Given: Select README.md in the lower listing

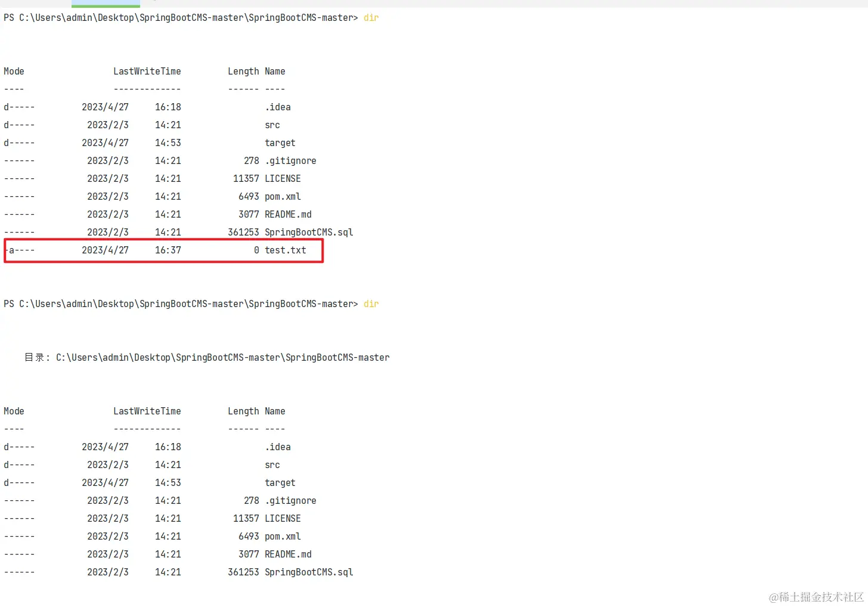Looking at the screenshot, I should [x=288, y=555].
